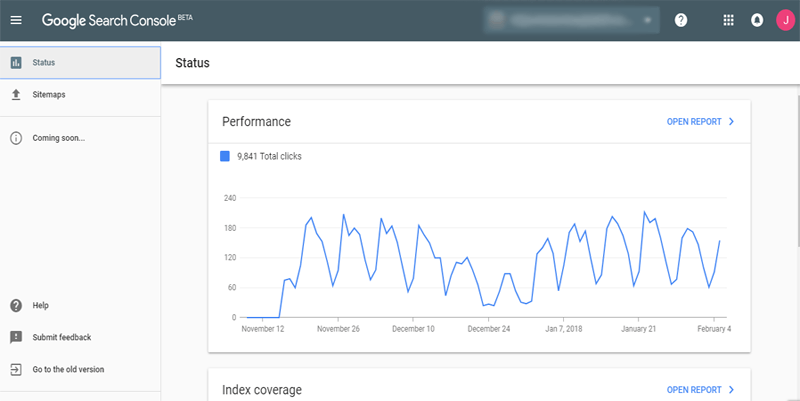Click the 240 y-axis value
The width and height of the screenshot is (800, 401).
[230, 198]
